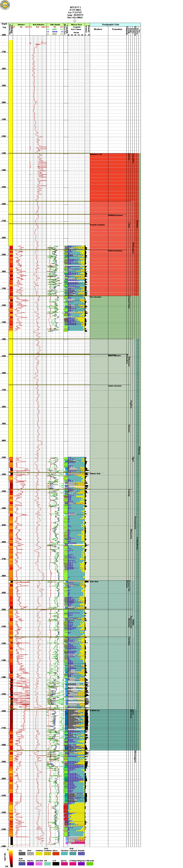Click the 'Neva Limestone' member label
This screenshot has width=183, height=868.
[x=96, y=297]
